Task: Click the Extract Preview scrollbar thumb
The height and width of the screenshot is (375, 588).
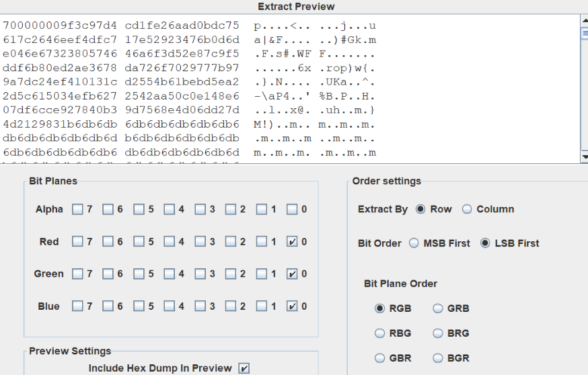Action: (x=584, y=34)
